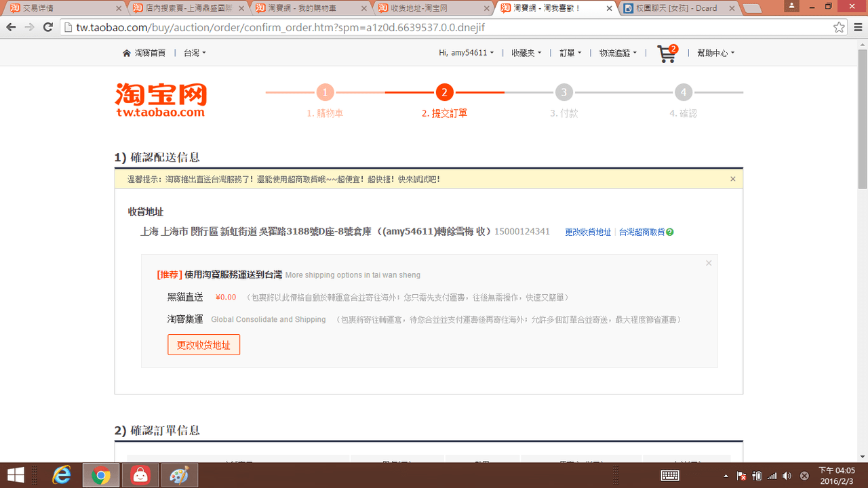Reload the Taobao order page

point(47,28)
